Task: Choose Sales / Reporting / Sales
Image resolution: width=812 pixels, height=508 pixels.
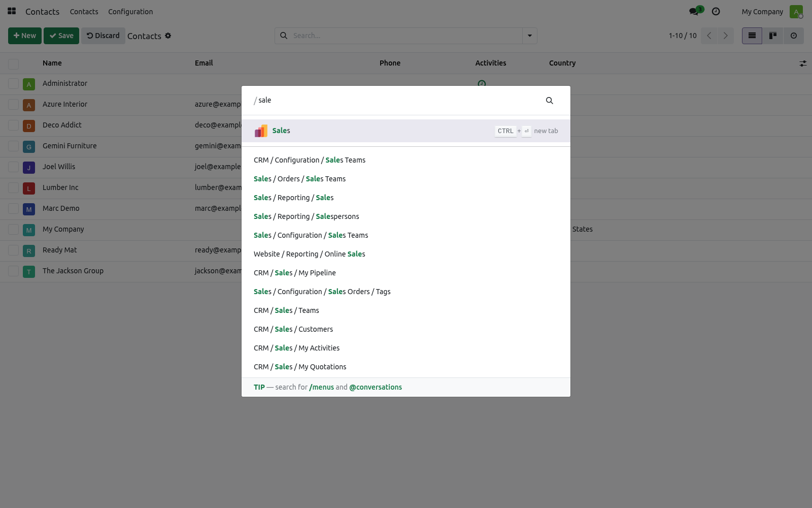Action: point(406,198)
